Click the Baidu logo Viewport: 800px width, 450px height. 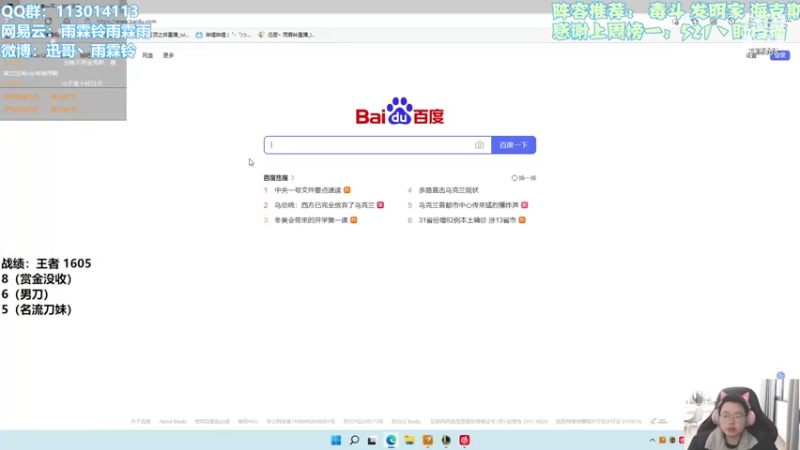[399, 111]
